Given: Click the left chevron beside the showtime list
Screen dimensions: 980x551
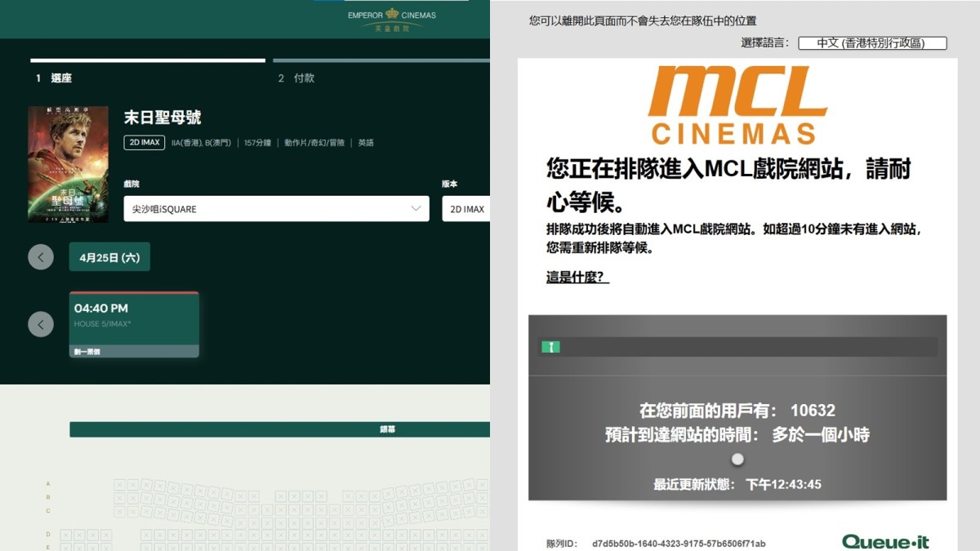Looking at the screenshot, I should pos(41,324).
